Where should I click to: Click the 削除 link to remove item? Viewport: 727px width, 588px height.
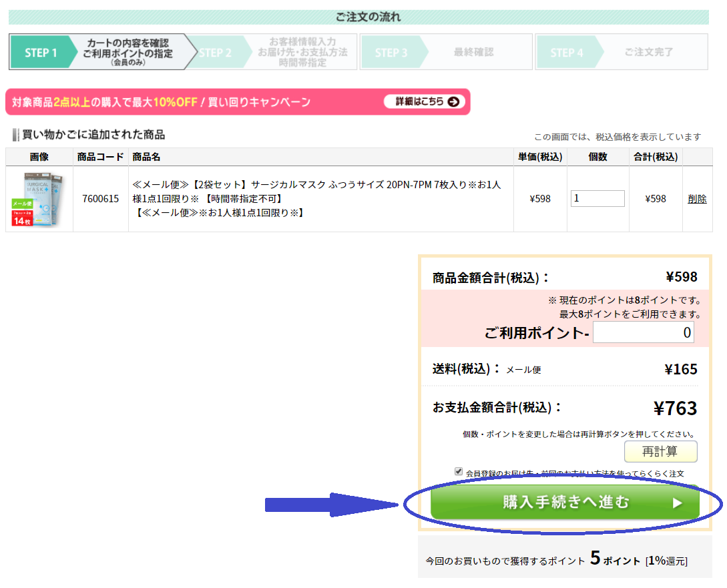(x=697, y=199)
